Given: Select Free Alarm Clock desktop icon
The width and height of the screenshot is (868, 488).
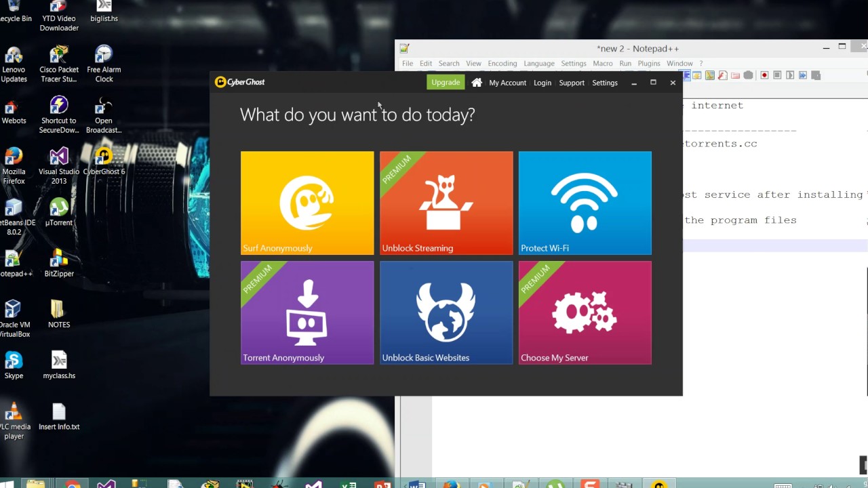Looking at the screenshot, I should [x=104, y=65].
